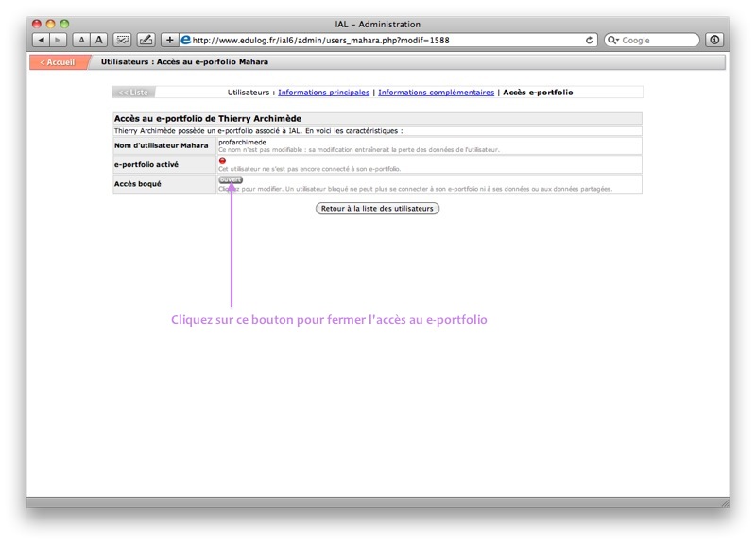Click the '< Accueil' home button

[x=58, y=62]
